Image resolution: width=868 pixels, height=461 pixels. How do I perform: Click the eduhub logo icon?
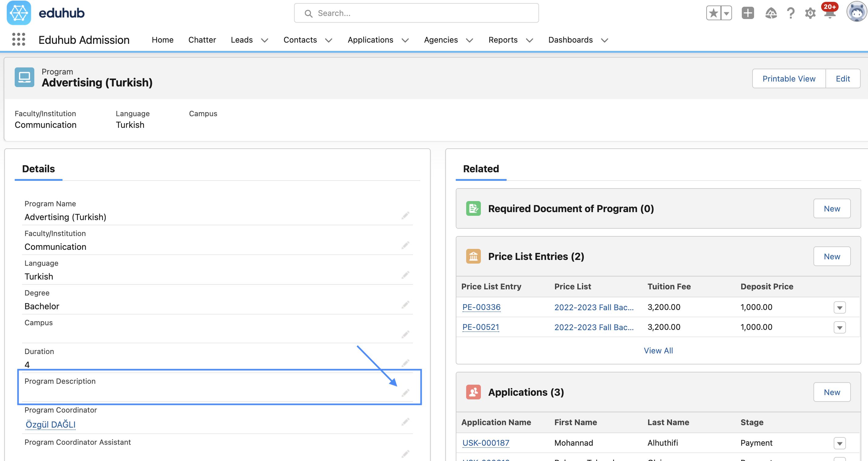pos(19,13)
